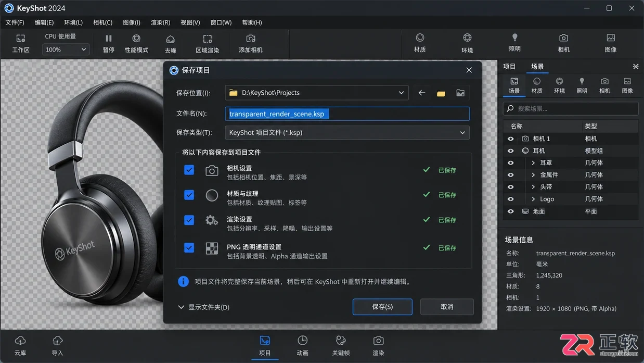Toggle visibility of the 地面 plane
The image size is (644, 363).
point(511,211)
